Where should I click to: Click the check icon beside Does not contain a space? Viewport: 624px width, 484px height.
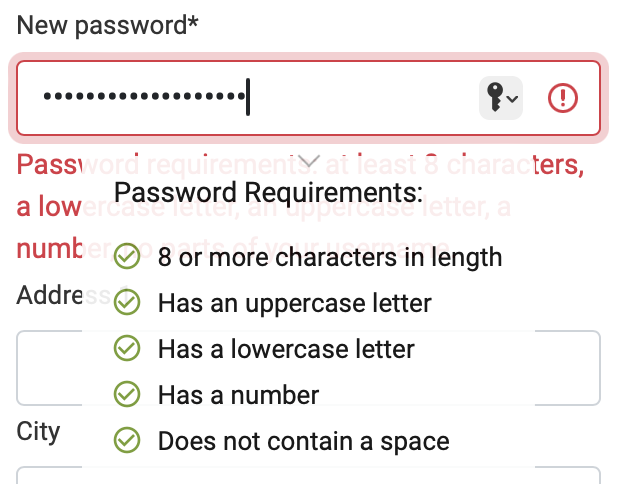click(127, 440)
